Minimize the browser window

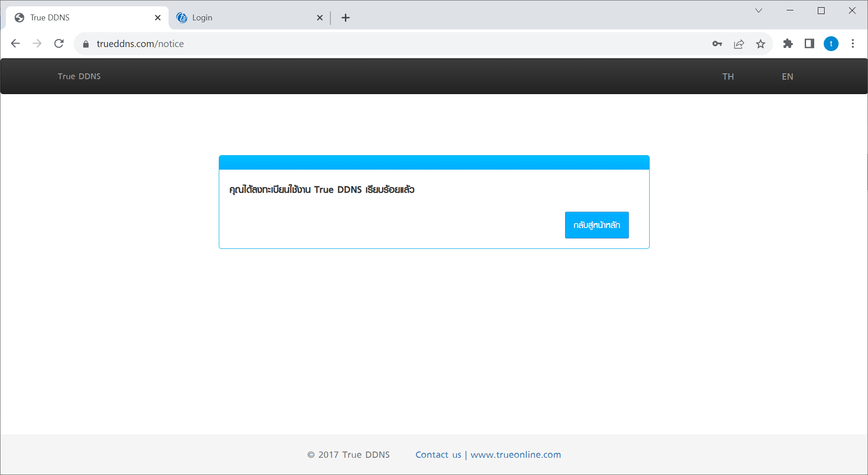[790, 10]
